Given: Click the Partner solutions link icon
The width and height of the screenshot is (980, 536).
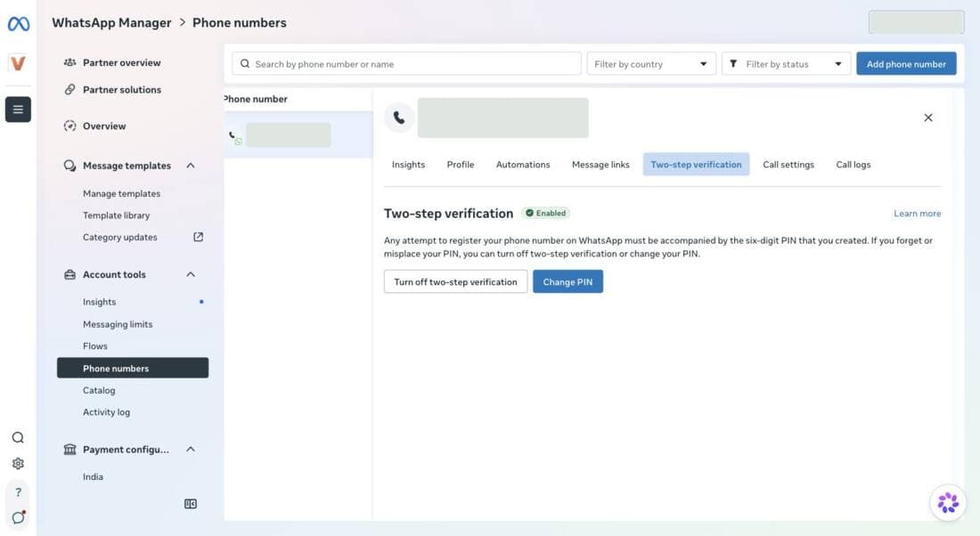Looking at the screenshot, I should [x=70, y=89].
